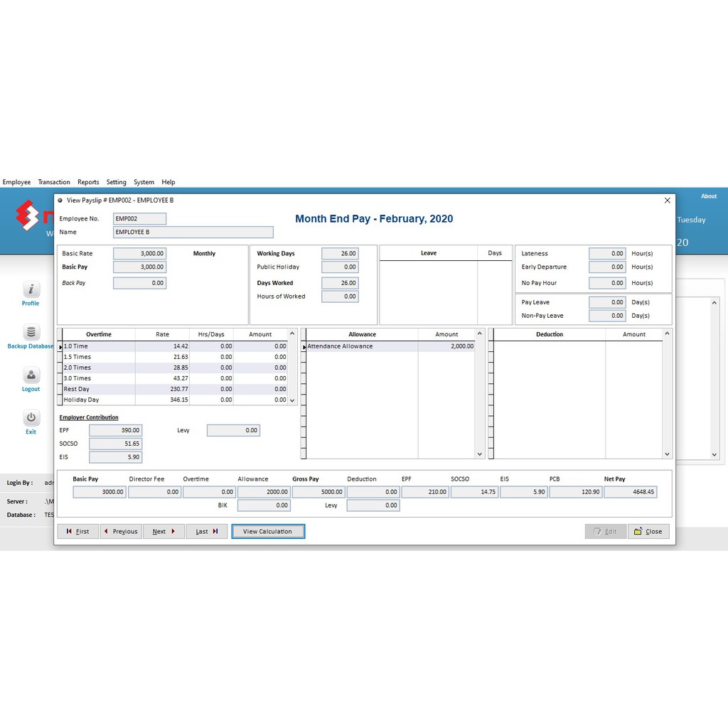
Task: Click the Logout icon
Action: [x=31, y=375]
